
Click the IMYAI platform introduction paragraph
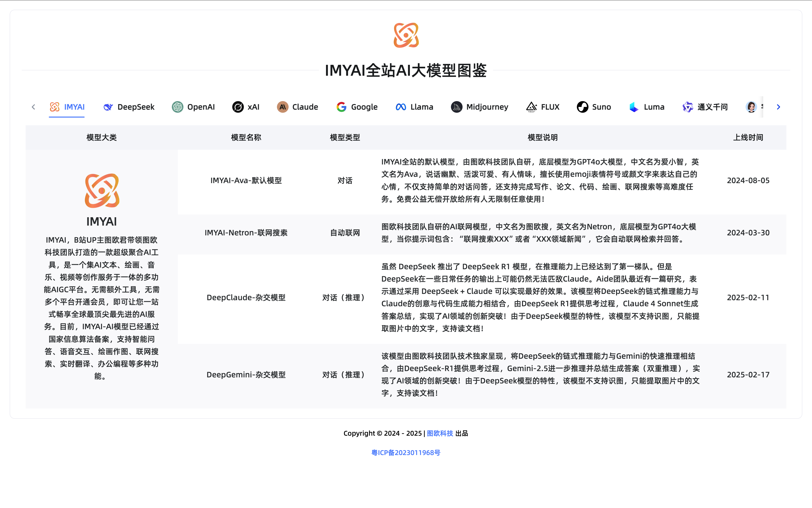(x=102, y=308)
